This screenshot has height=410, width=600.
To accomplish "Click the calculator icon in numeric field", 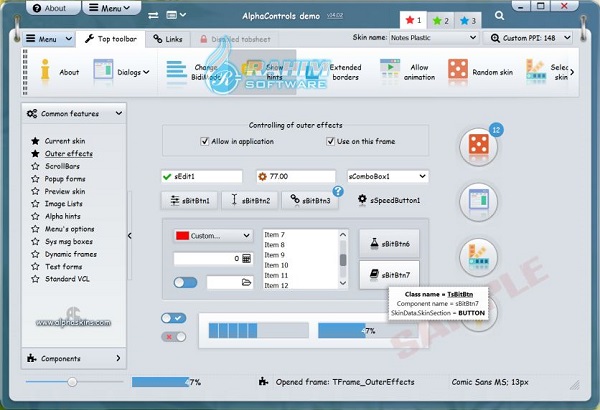I will [x=247, y=258].
